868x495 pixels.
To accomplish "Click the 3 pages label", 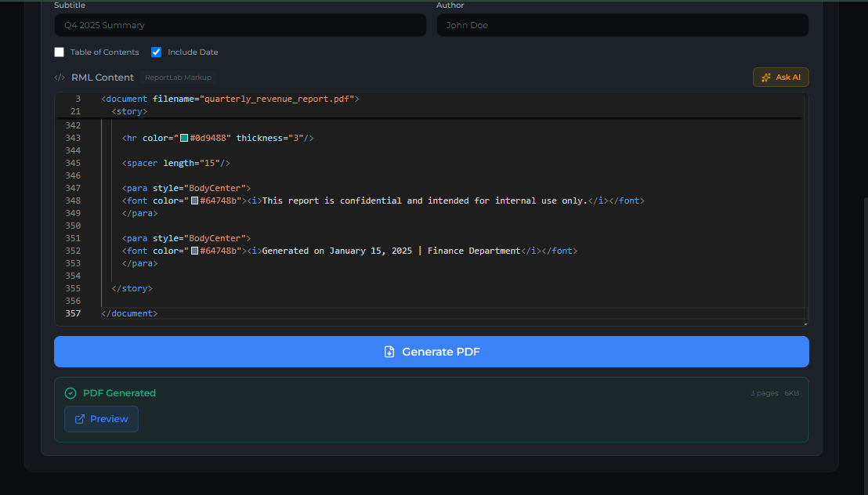I will click(765, 393).
